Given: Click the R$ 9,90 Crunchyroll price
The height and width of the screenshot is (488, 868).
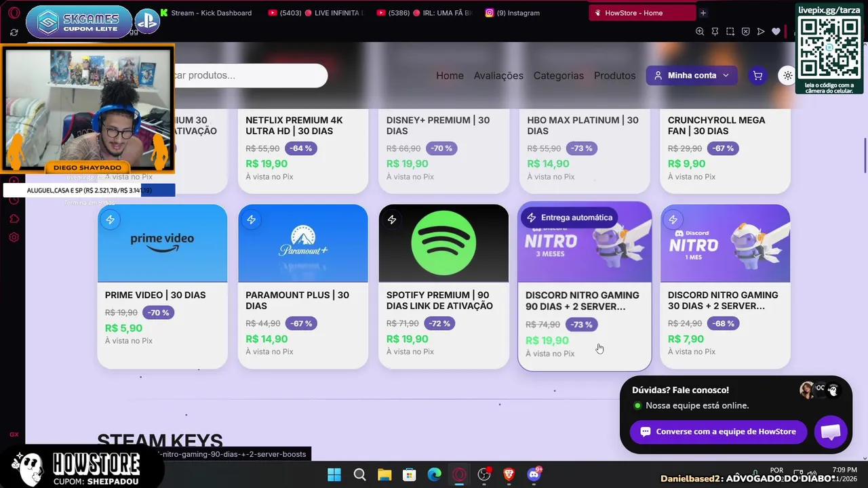Looking at the screenshot, I should (x=686, y=163).
